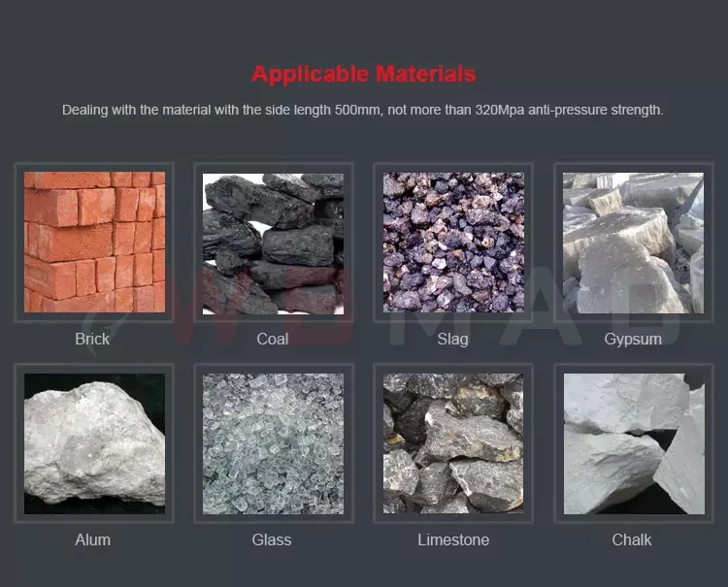Click the "Gypsum" caption text
The height and width of the screenshot is (587, 728).
[633, 340]
